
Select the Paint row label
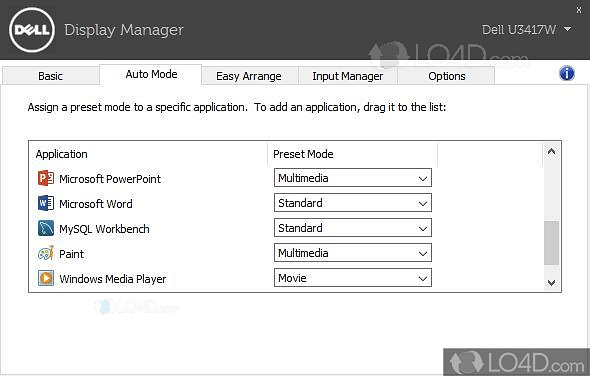(71, 254)
